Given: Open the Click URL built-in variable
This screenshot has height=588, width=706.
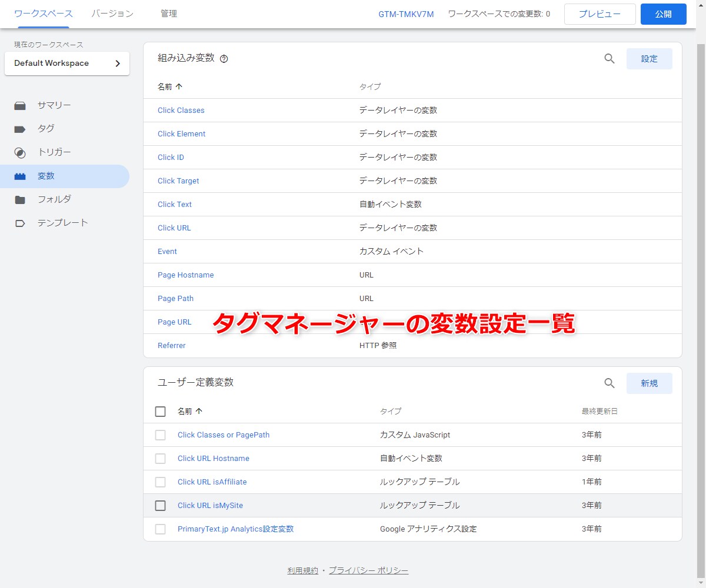Looking at the screenshot, I should point(174,228).
